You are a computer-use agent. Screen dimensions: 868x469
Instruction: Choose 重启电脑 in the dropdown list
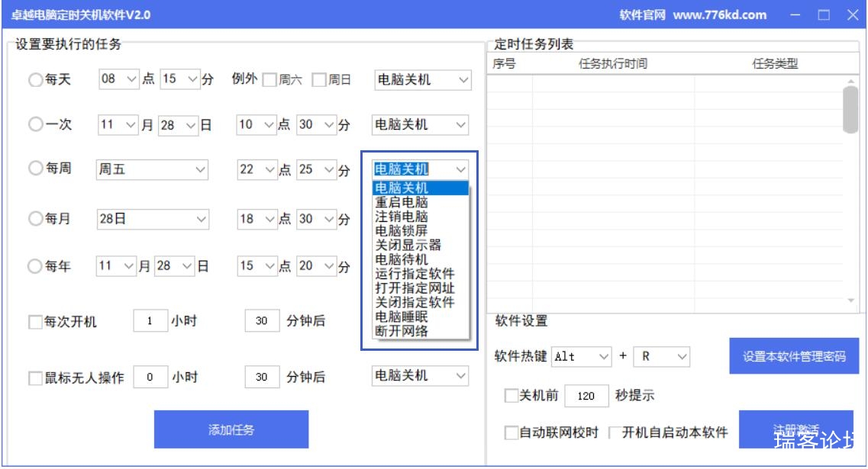coord(421,202)
